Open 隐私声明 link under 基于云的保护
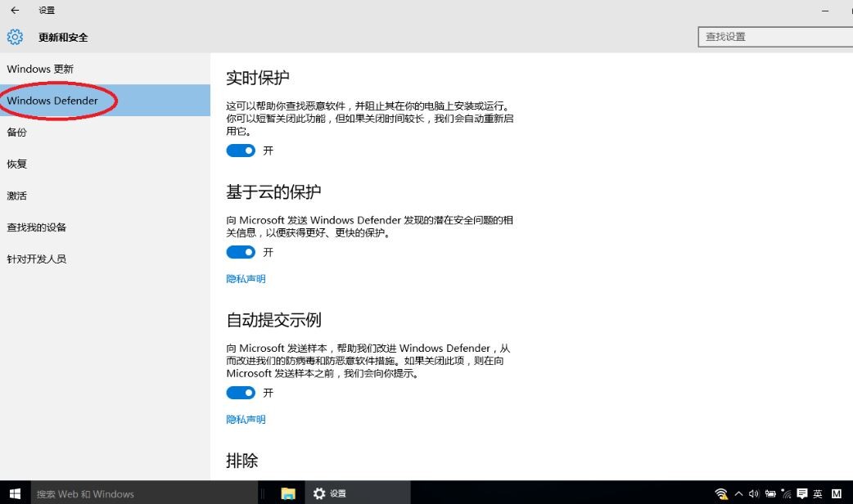853x504 pixels. pyautogui.click(x=246, y=279)
